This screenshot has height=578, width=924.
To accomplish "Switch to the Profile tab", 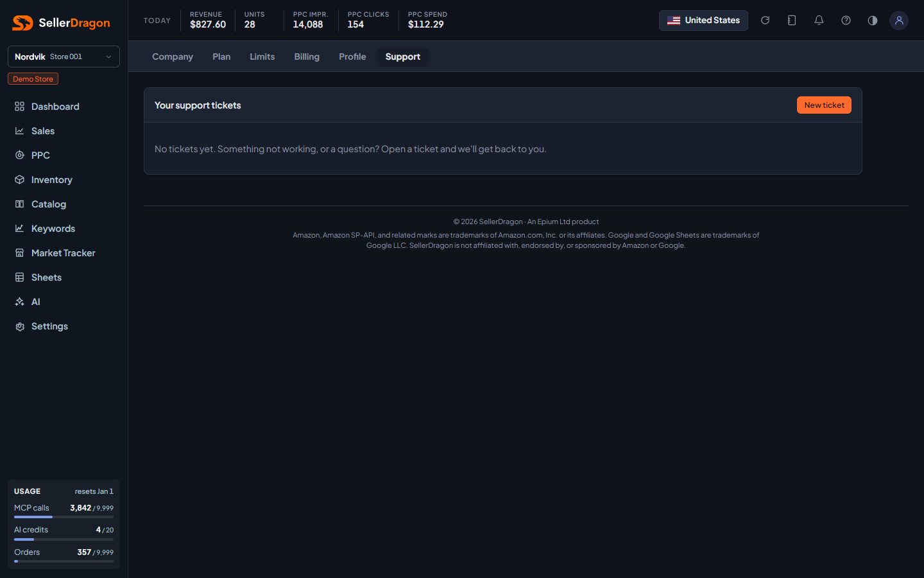I will [352, 57].
